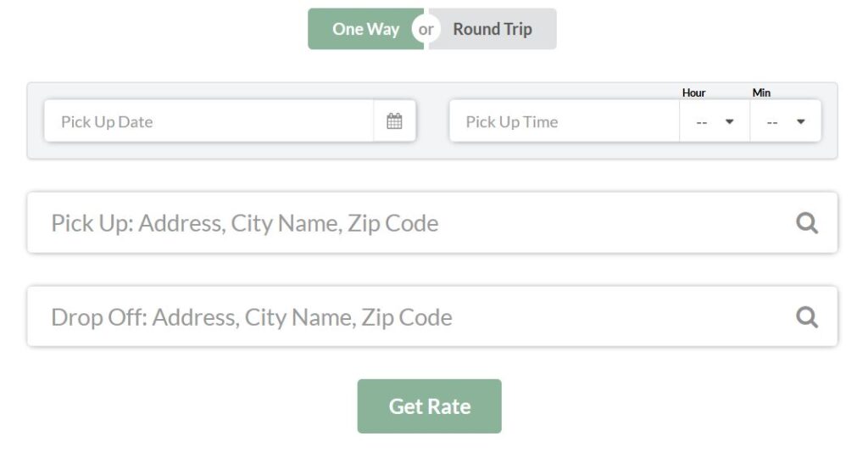Switch to the Round Trip option
868x470 pixels.
tap(493, 29)
